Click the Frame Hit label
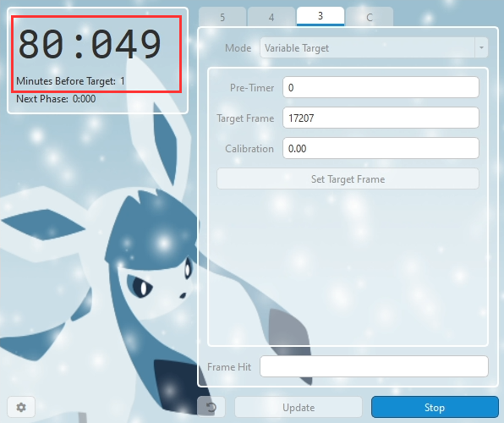Screen dimensions: 504x423 pyautogui.click(x=229, y=366)
